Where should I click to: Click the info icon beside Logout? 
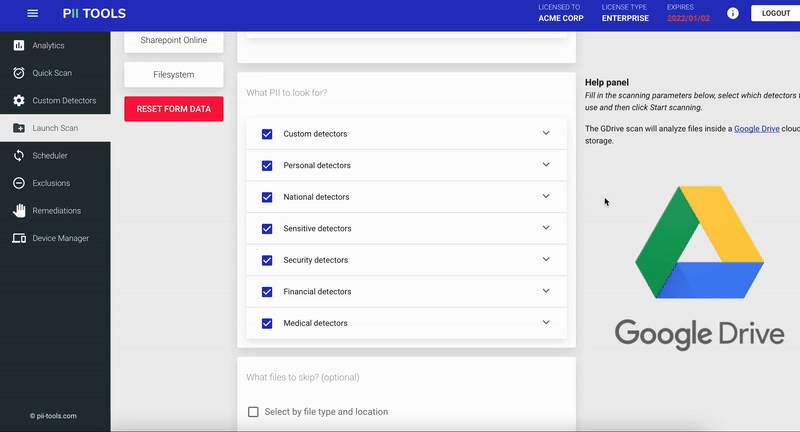(733, 13)
